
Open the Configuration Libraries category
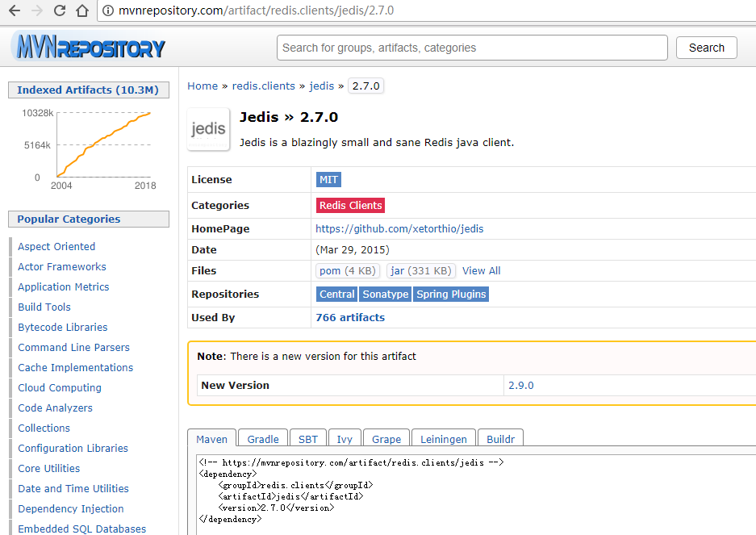(x=73, y=448)
